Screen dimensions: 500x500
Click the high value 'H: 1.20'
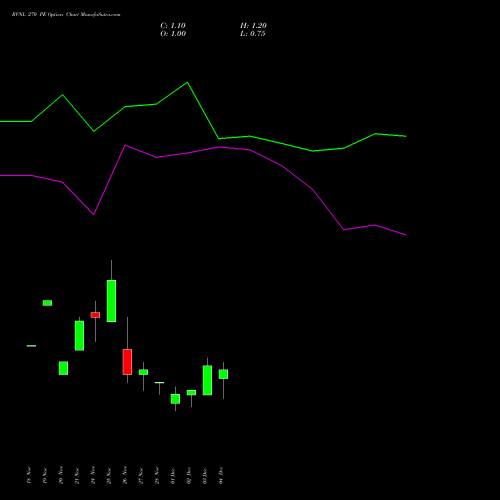click(x=253, y=26)
